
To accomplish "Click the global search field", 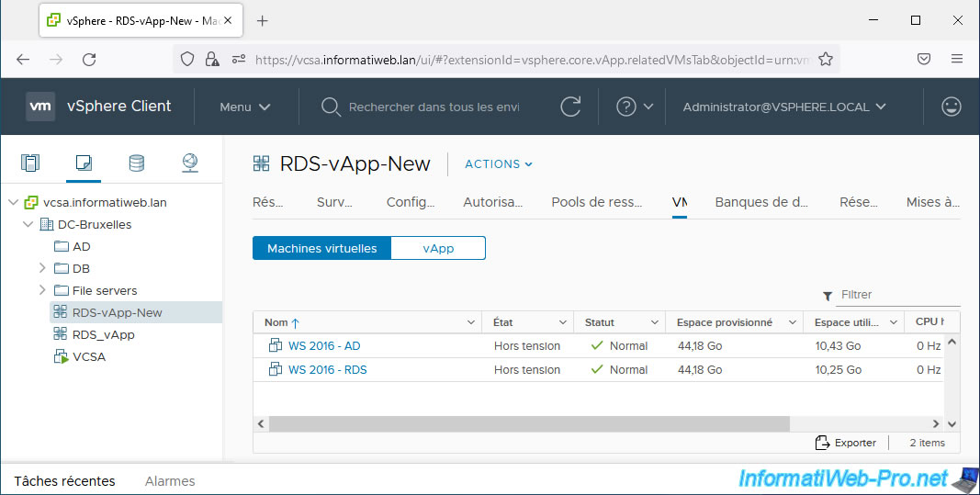I will coord(434,107).
